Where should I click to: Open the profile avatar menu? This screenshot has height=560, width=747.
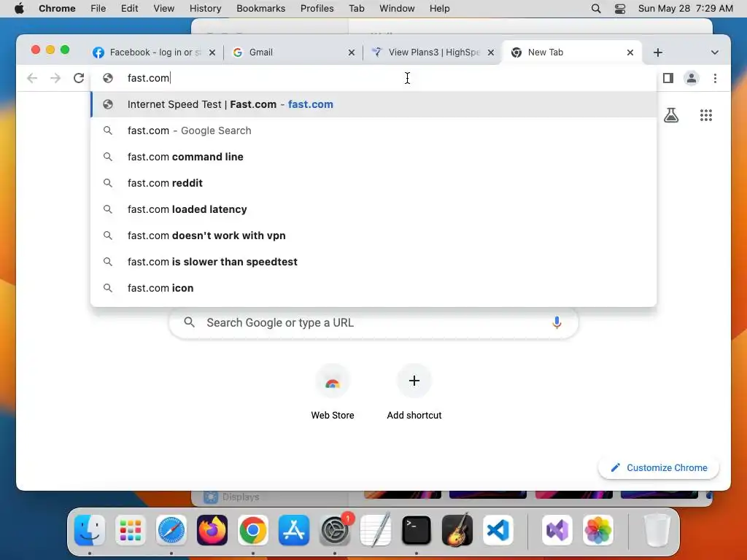692,78
